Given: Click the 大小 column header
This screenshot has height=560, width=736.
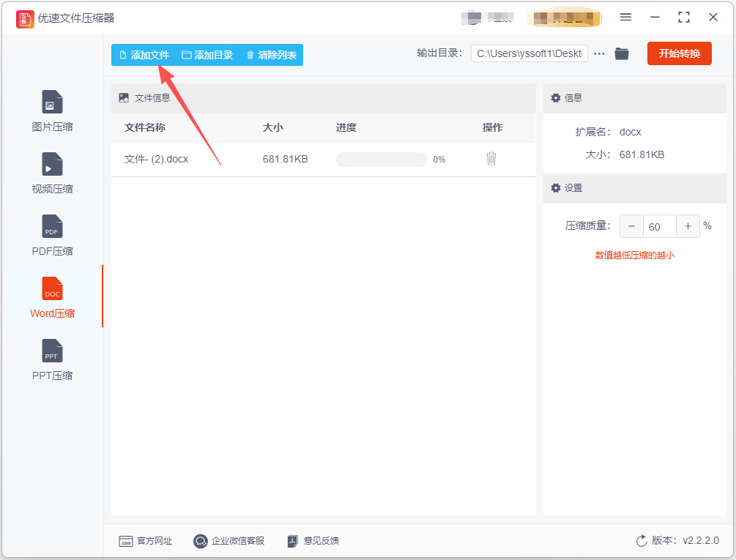Looking at the screenshot, I should coord(272,127).
